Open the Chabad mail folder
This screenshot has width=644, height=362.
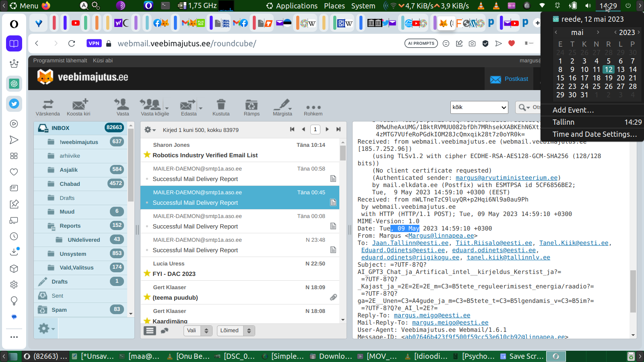click(x=70, y=184)
